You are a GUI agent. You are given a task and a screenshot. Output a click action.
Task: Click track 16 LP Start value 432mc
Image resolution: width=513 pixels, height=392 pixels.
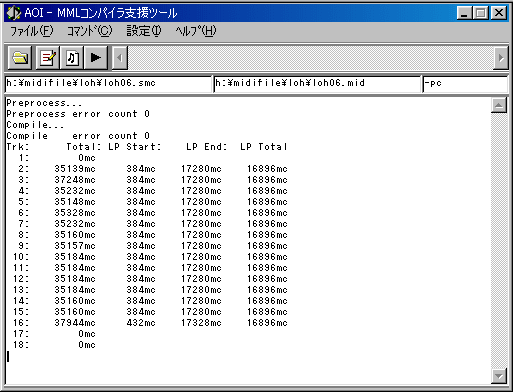coord(141,323)
